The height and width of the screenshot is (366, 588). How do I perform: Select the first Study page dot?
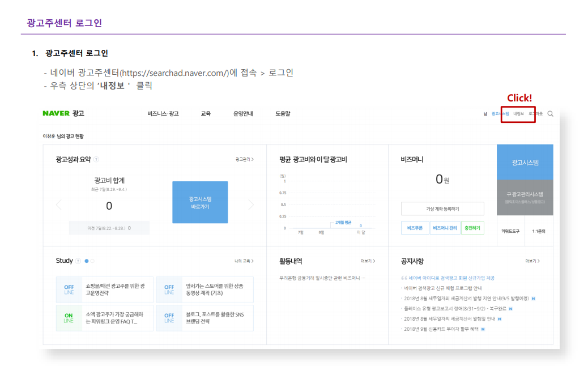87,261
